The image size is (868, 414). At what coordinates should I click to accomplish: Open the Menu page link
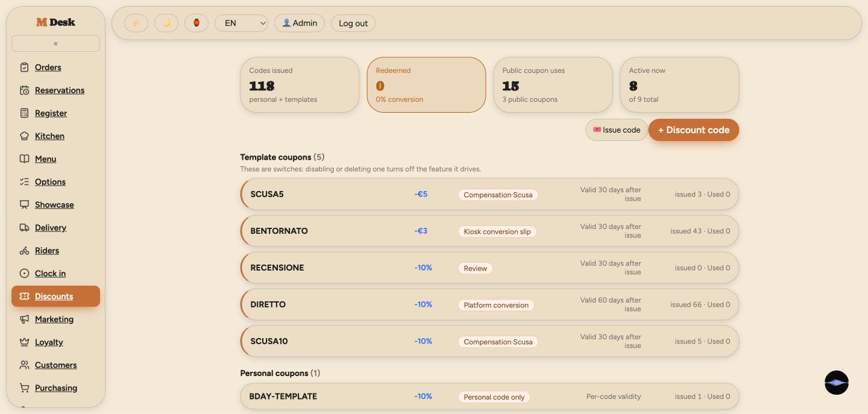coord(45,159)
